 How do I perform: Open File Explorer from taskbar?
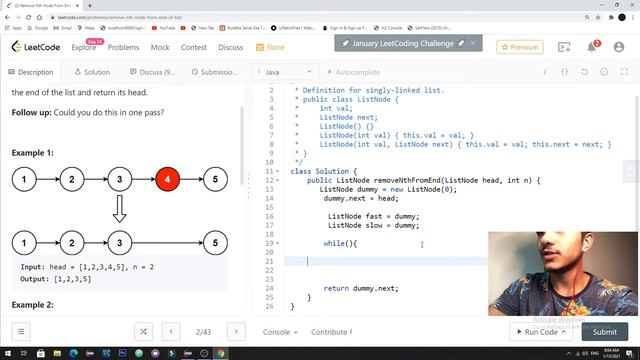click(57, 353)
